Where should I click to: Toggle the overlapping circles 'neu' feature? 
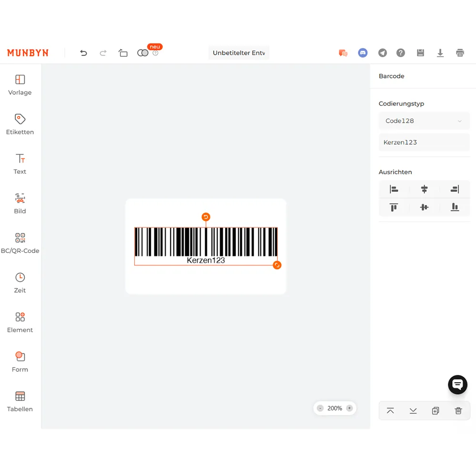pyautogui.click(x=143, y=53)
